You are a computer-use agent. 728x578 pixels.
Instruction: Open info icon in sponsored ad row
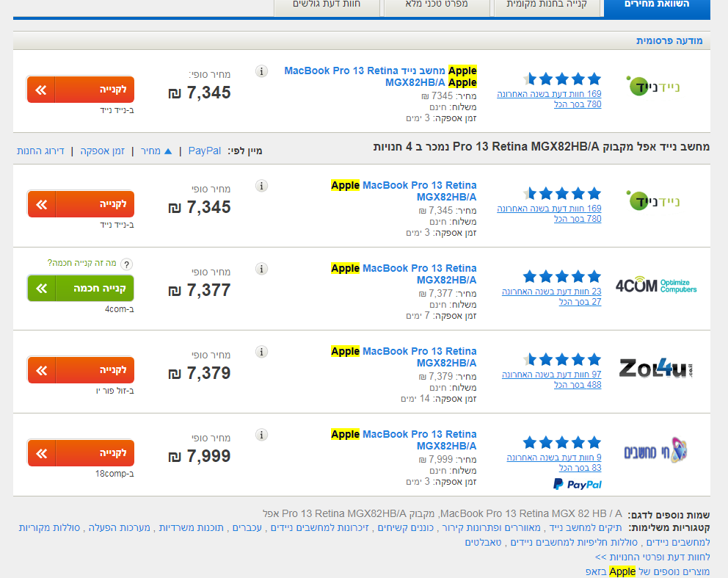pos(261,71)
